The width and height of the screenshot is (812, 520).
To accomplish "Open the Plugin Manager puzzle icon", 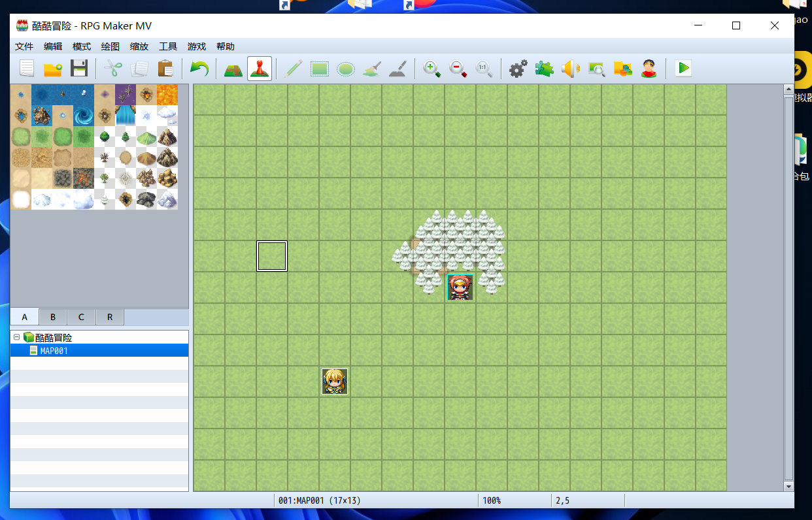I will point(544,68).
